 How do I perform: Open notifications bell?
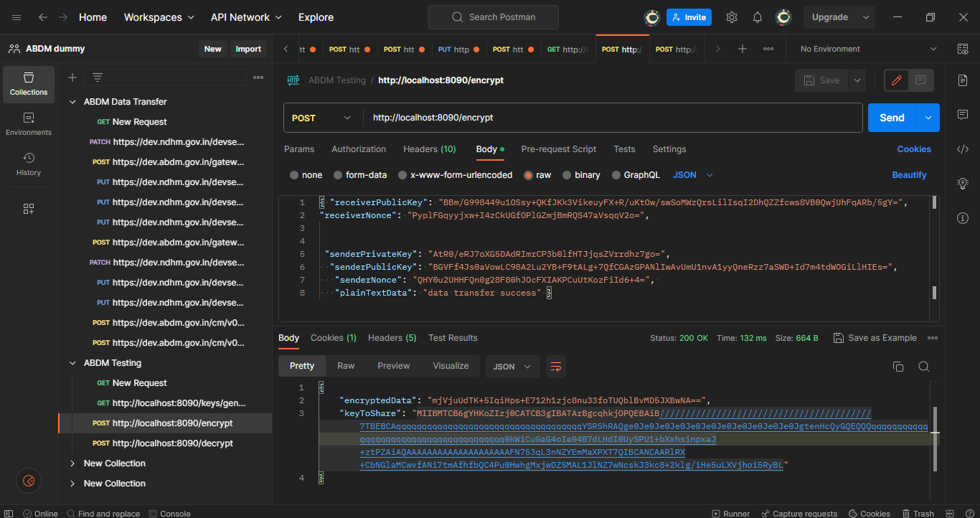click(758, 17)
